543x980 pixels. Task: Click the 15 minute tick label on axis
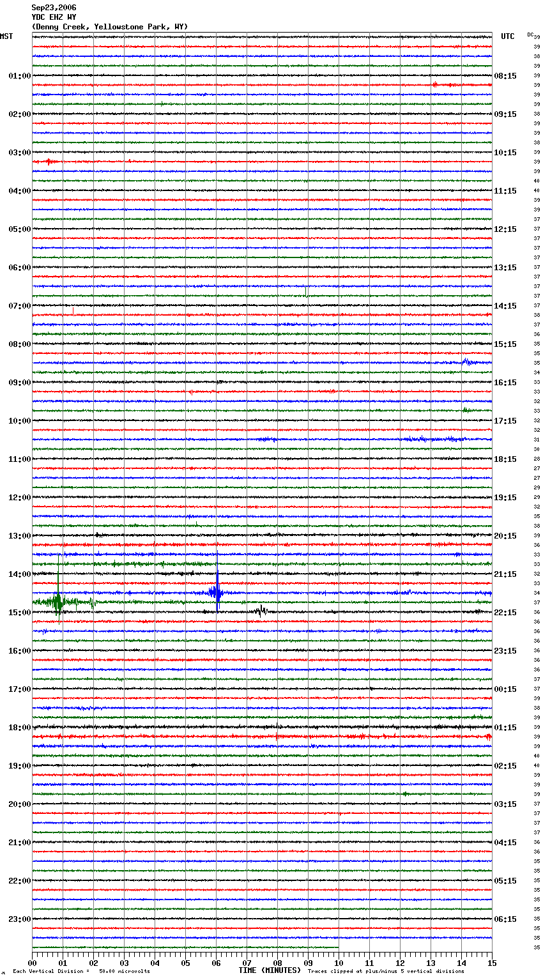[492, 963]
